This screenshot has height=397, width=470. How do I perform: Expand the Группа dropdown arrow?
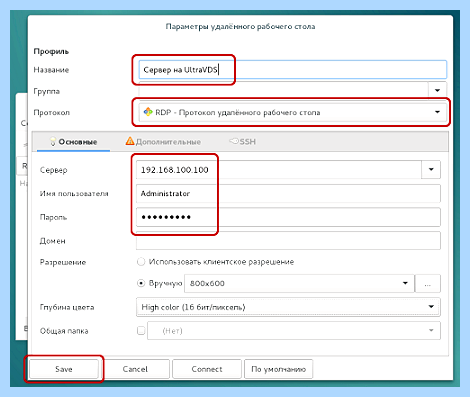(x=437, y=90)
